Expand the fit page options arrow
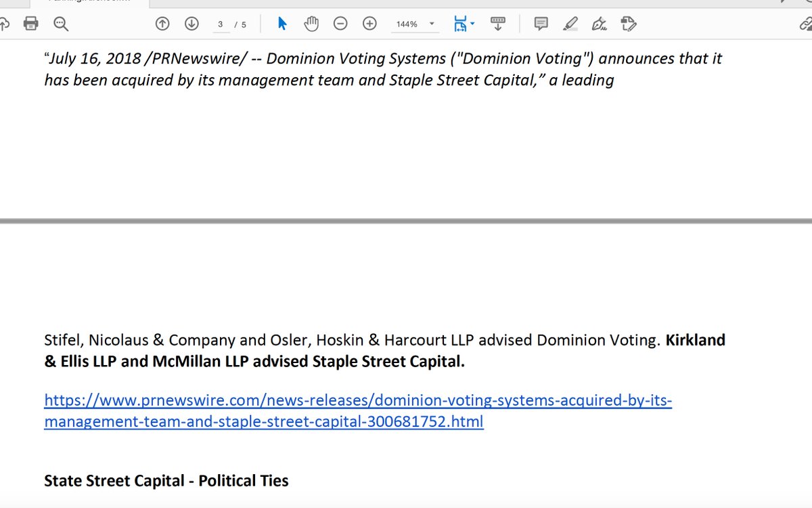812x508 pixels. tap(472, 24)
